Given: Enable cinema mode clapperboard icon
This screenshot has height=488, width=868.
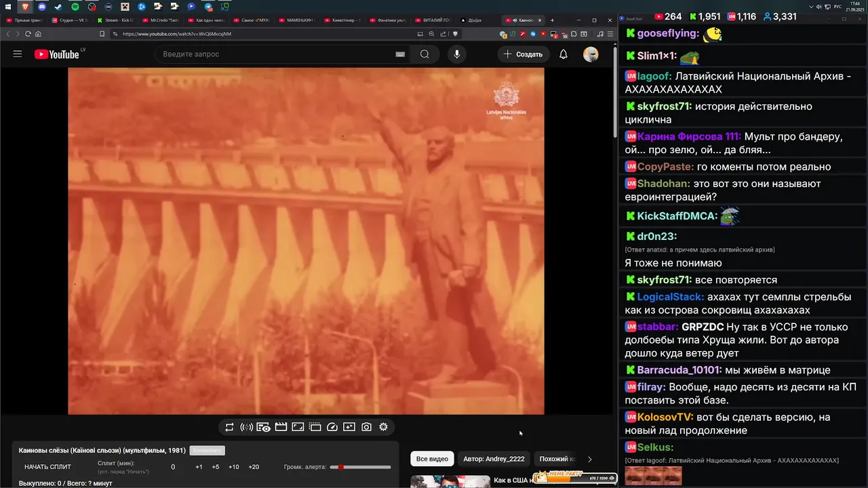Looking at the screenshot, I should 281,427.
